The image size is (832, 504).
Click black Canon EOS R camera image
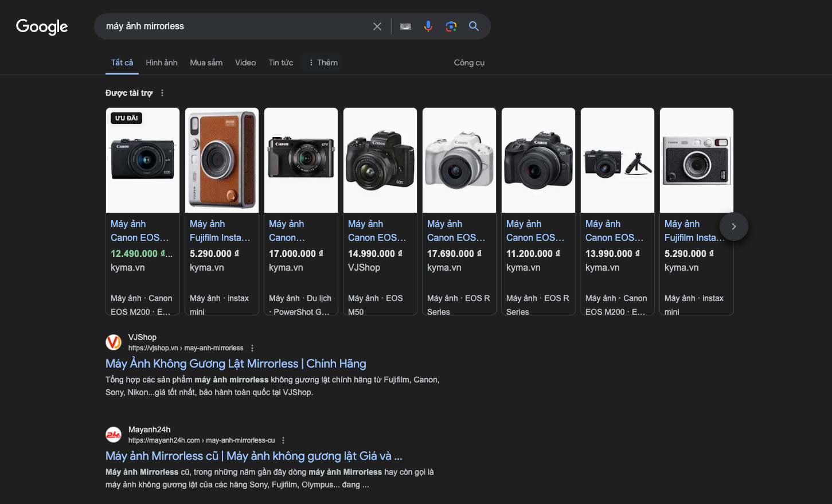coord(538,160)
